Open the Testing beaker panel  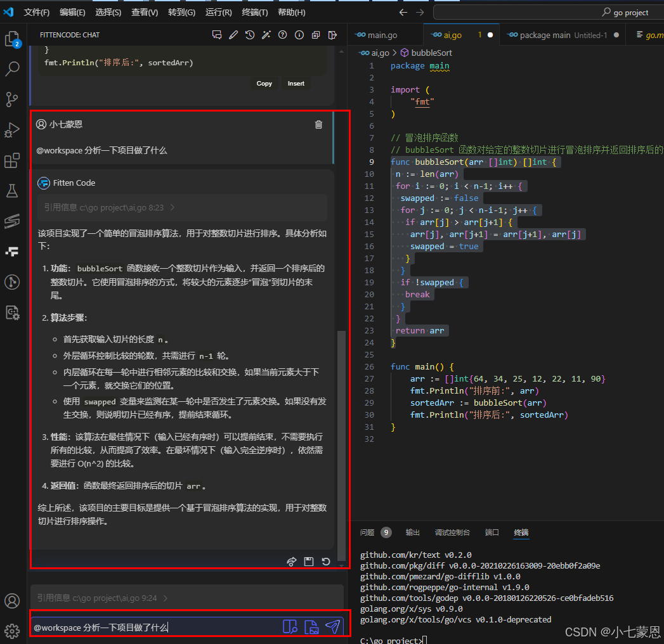13,190
